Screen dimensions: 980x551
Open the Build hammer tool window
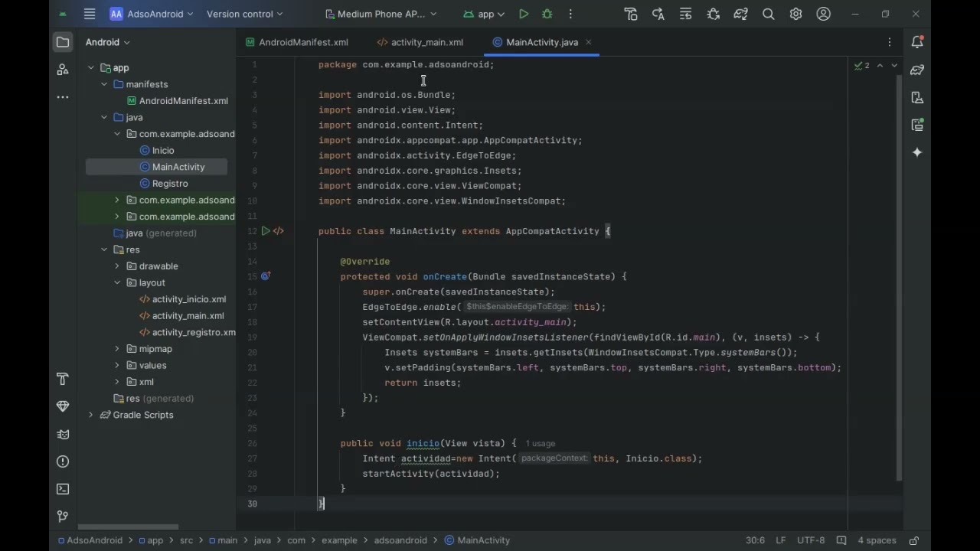[x=63, y=379]
